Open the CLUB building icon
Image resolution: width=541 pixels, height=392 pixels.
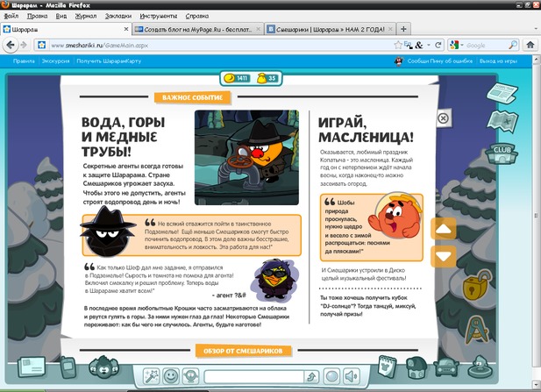coord(502,153)
